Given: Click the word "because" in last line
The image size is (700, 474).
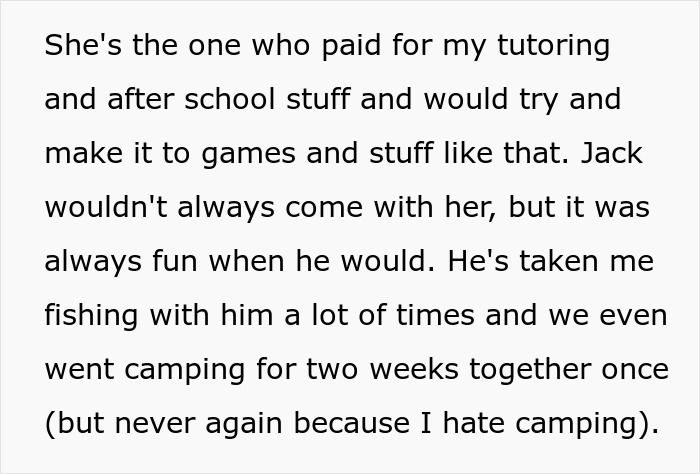Looking at the screenshot, I should pos(352,423).
